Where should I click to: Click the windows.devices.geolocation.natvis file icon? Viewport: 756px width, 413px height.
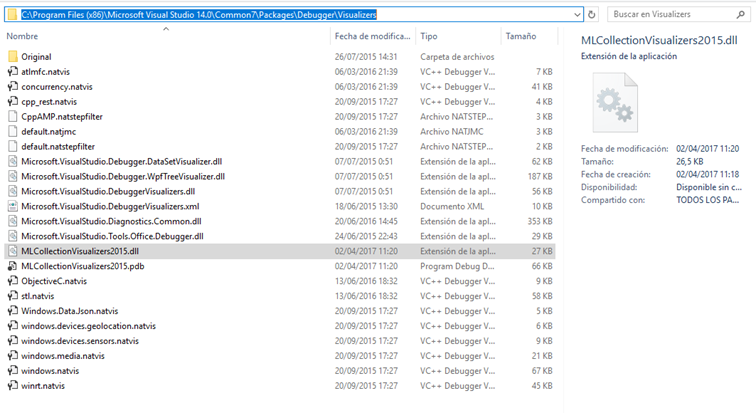coord(13,325)
